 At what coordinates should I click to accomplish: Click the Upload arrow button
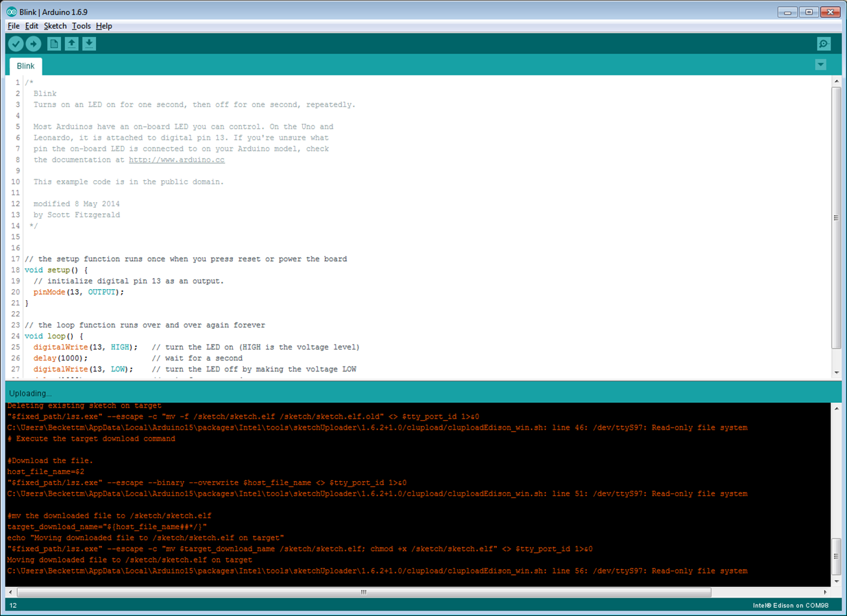[x=34, y=44]
